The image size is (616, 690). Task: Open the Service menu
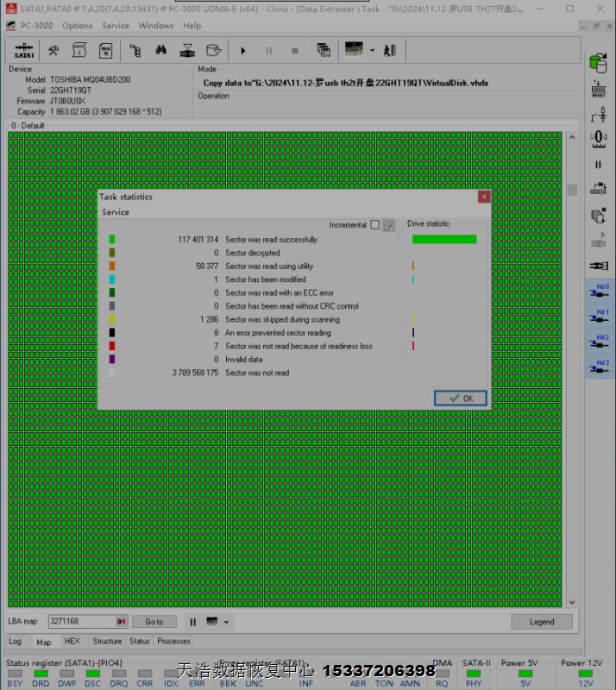click(116, 26)
